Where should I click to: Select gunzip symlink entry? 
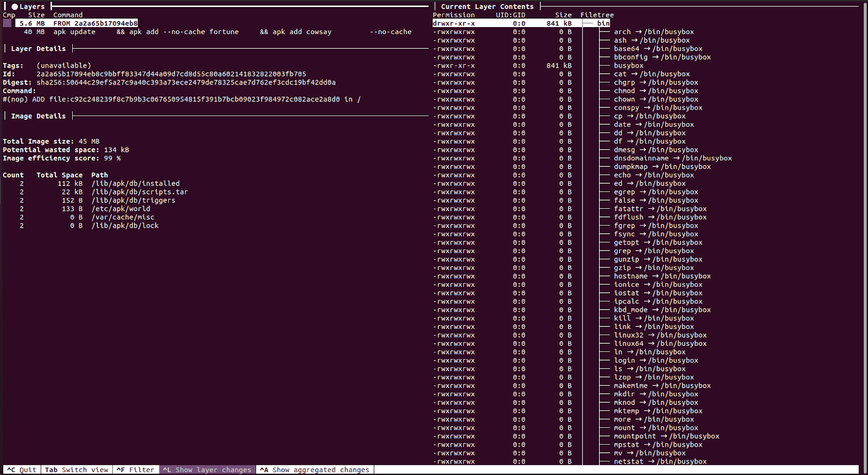pos(658,259)
